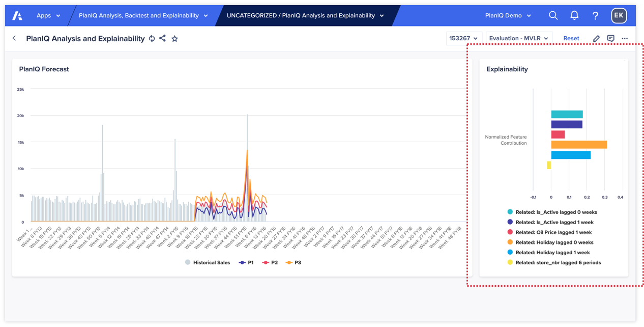Screen dimensions: 644x327
Task: Share this page via share icon
Action: (x=162, y=38)
